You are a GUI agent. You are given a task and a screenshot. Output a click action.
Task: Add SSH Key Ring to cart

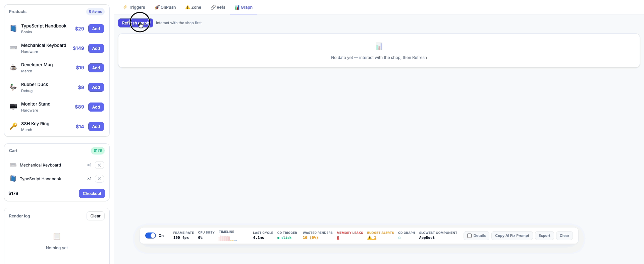[x=96, y=126]
